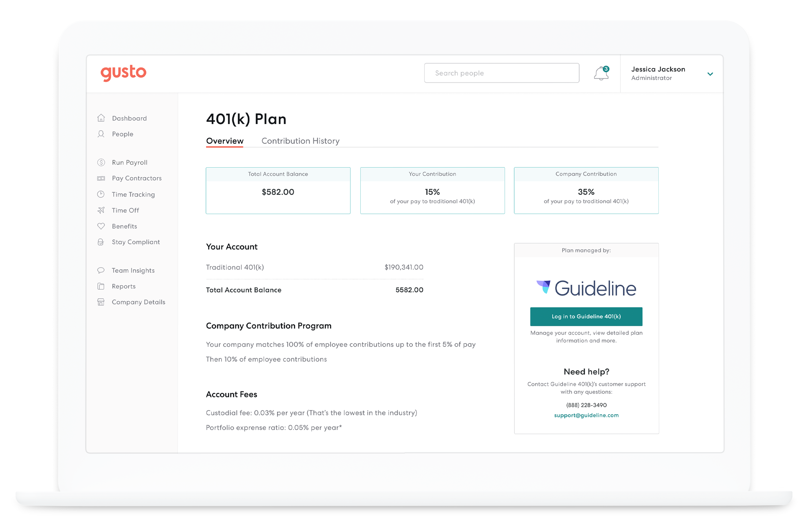Click the Company Details storefront icon
Image resolution: width=807 pixels, height=532 pixels.
click(x=101, y=302)
